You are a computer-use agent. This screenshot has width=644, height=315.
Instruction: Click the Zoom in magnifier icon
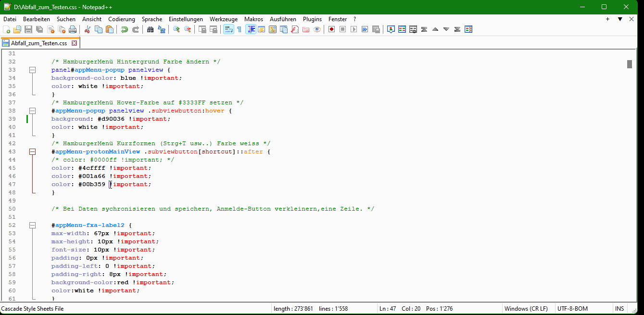point(177,30)
